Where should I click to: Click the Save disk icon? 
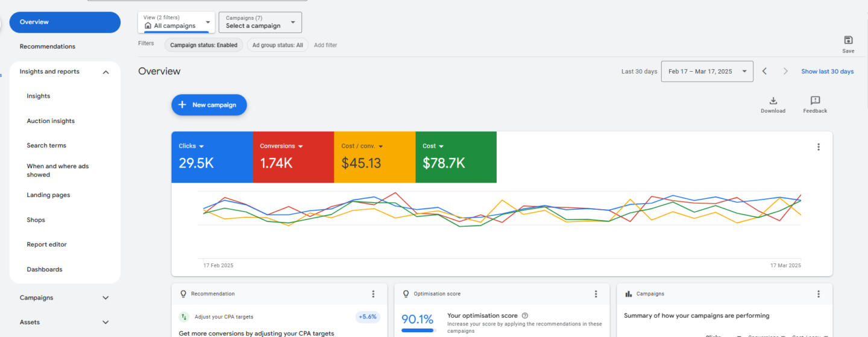pyautogui.click(x=848, y=40)
